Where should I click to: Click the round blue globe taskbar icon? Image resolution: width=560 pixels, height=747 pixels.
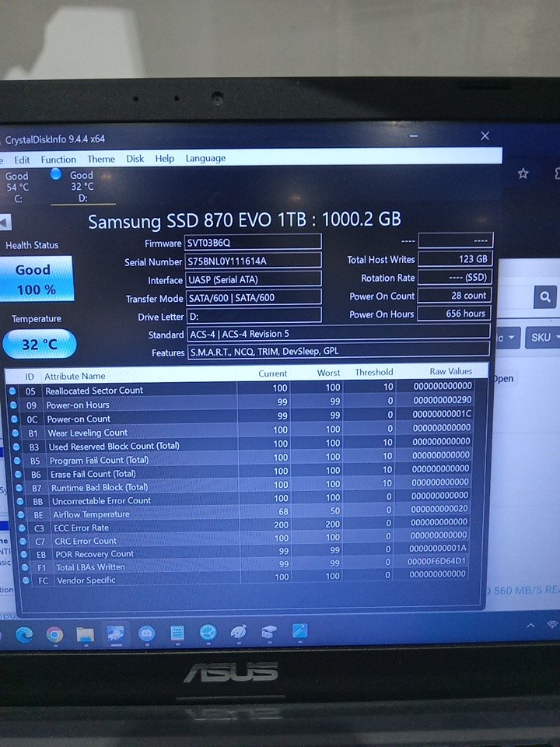click(208, 632)
